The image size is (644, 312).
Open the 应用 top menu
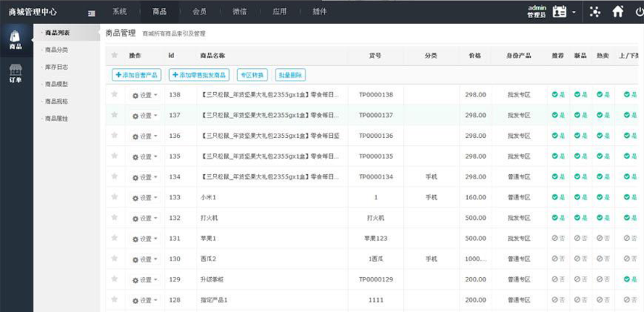pyautogui.click(x=279, y=12)
